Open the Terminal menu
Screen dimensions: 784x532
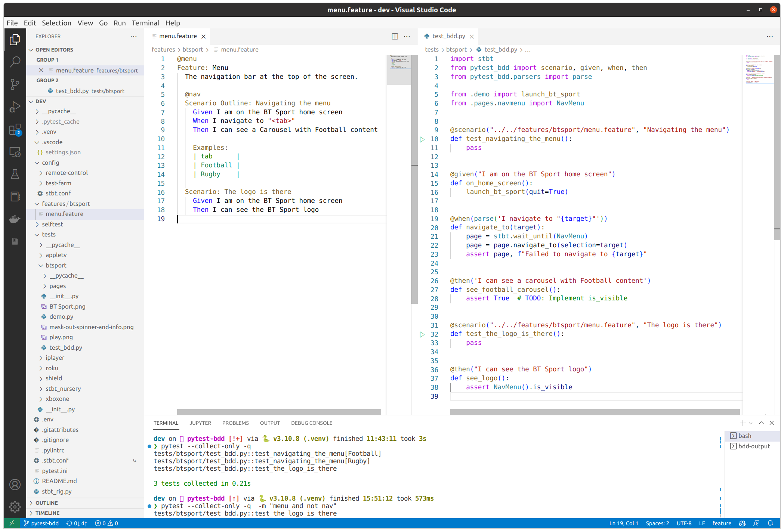(x=145, y=23)
